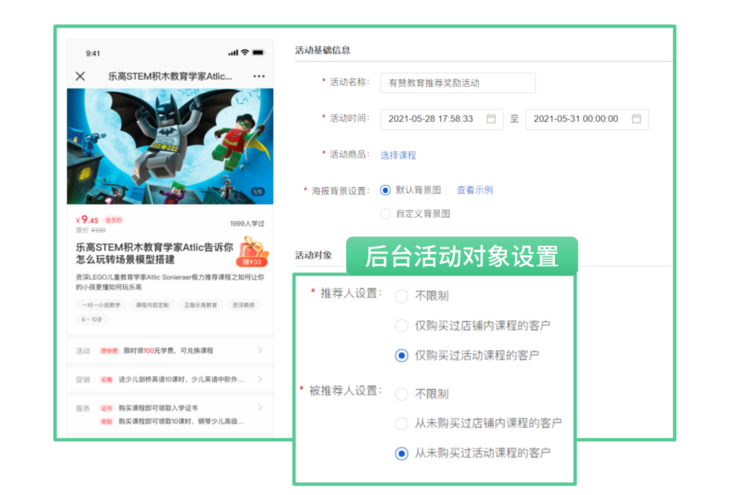Expand the 服务 row chevron
The width and height of the screenshot is (730, 495).
tap(260, 407)
